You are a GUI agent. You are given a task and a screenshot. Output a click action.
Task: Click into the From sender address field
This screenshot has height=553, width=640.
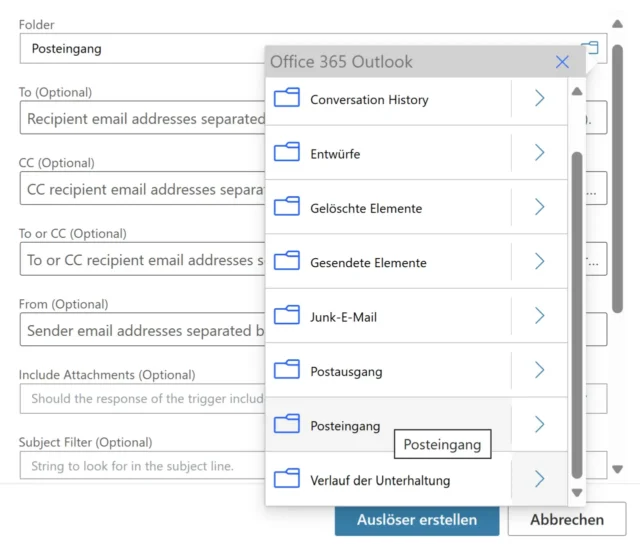tap(140, 330)
